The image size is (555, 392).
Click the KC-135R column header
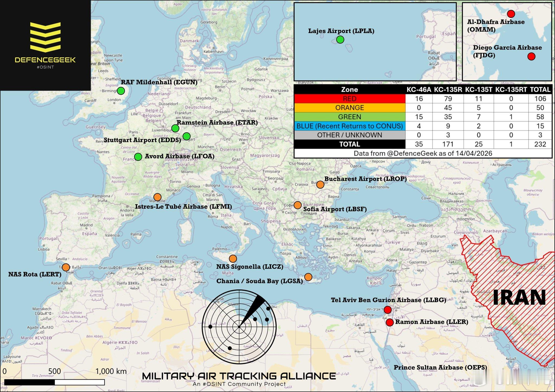click(x=448, y=90)
